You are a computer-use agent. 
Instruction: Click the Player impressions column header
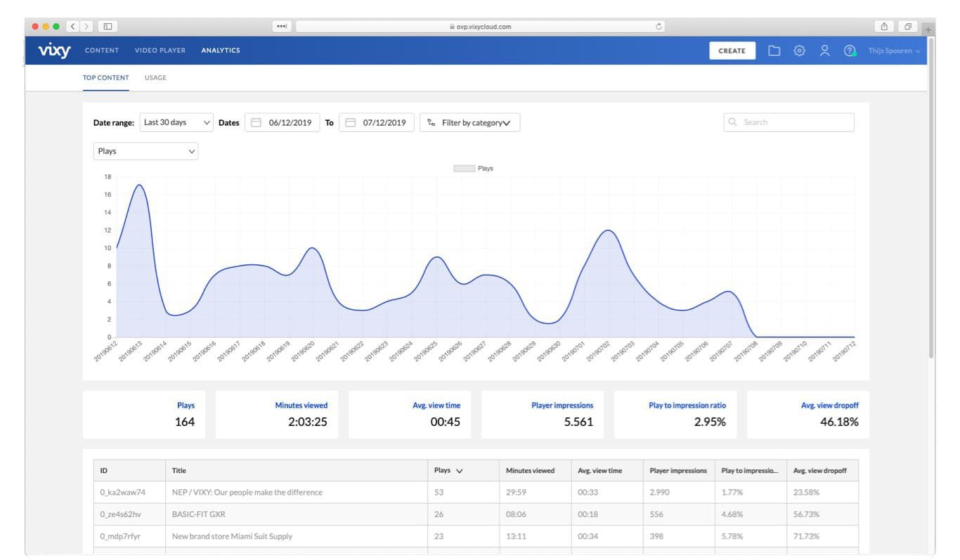point(678,471)
